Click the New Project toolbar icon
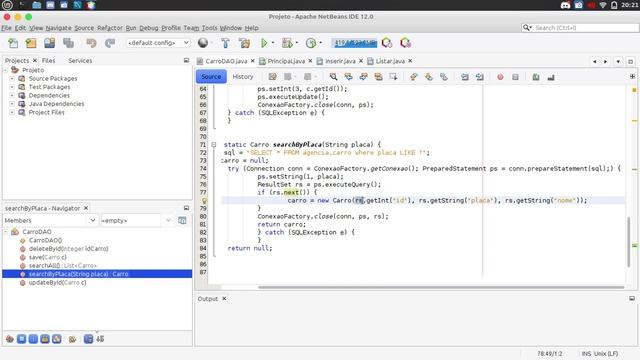The width and height of the screenshot is (640, 360). pos(31,43)
